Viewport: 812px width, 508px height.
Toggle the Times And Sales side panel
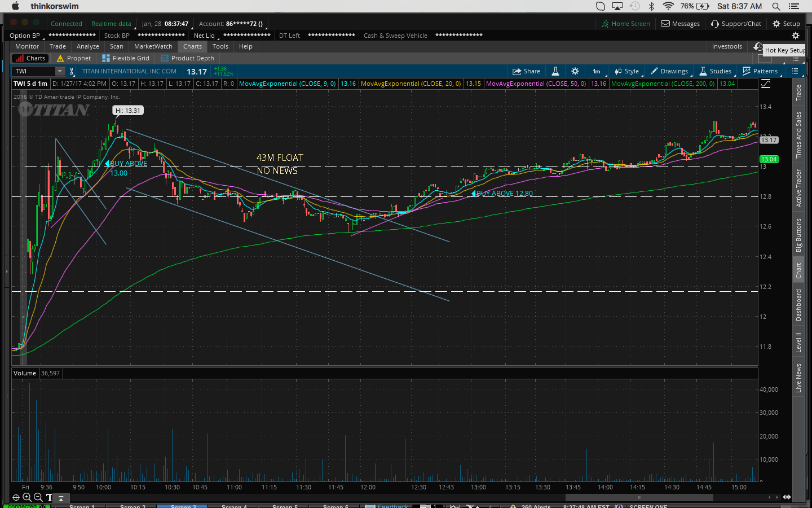point(798,135)
